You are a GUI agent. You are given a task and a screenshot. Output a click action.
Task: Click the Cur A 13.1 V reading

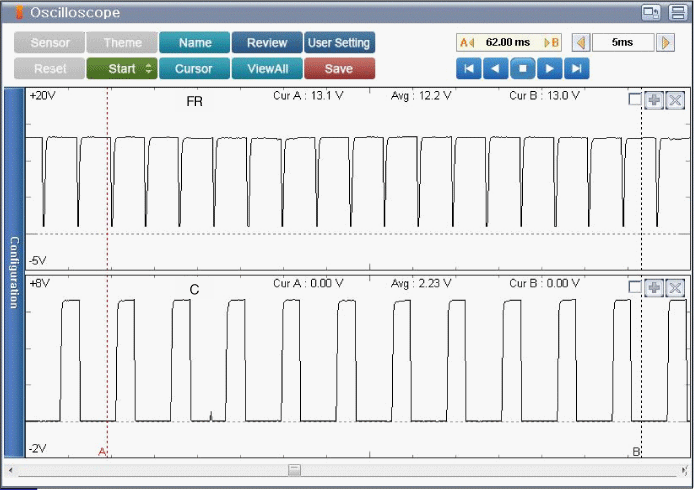coord(308,96)
